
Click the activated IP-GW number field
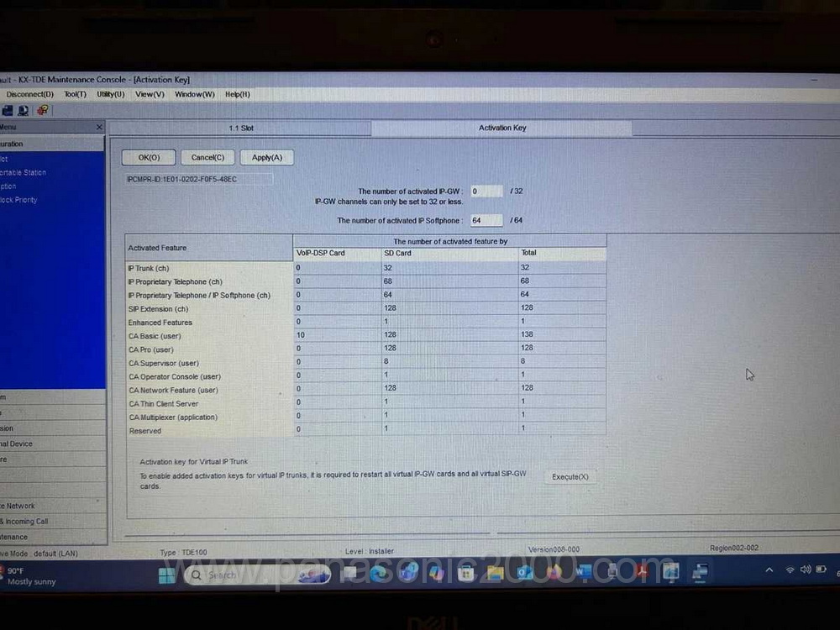point(486,192)
